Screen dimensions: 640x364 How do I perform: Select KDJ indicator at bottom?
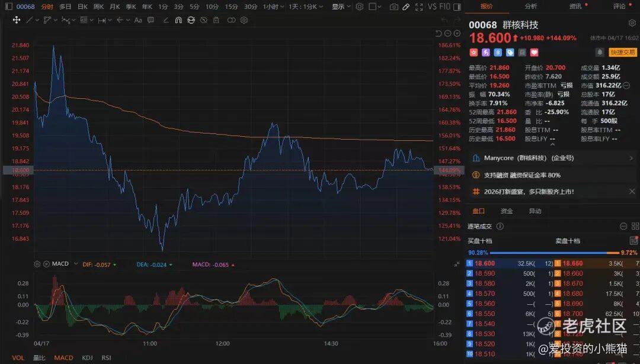pyautogui.click(x=87, y=358)
